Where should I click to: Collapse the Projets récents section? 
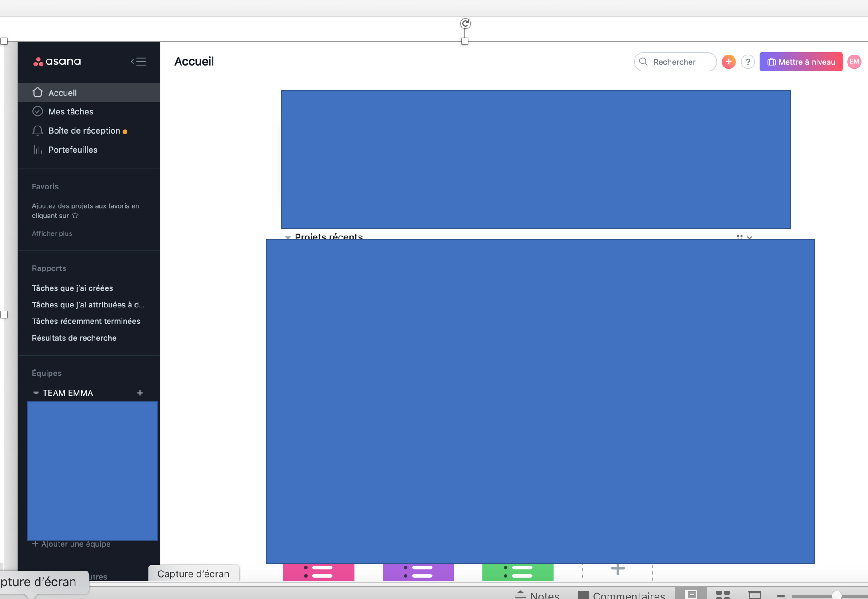pyautogui.click(x=288, y=237)
